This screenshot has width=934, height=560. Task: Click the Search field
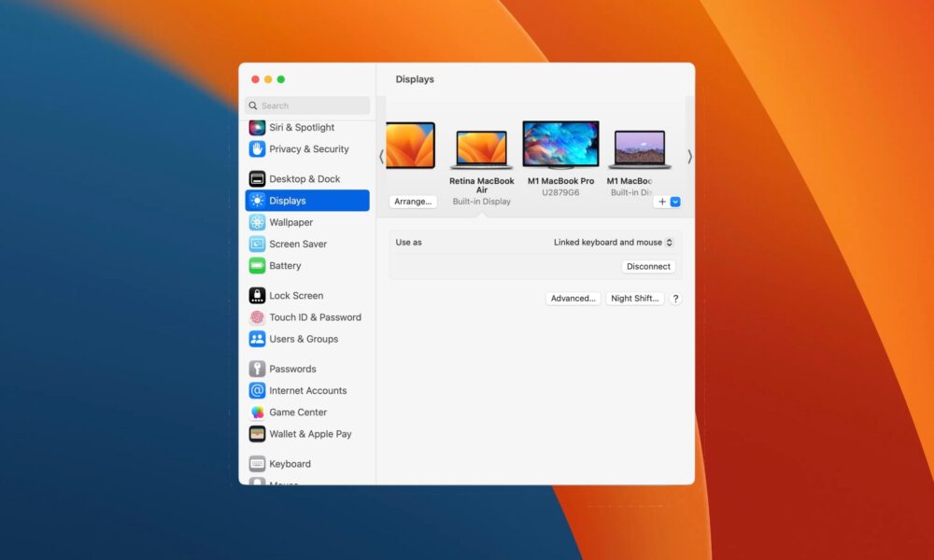307,105
